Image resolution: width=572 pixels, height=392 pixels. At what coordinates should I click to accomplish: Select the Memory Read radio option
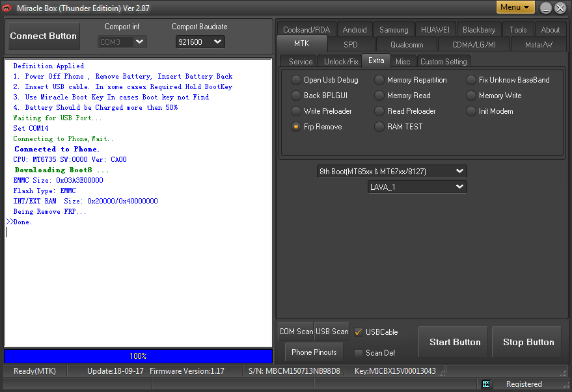pos(379,96)
